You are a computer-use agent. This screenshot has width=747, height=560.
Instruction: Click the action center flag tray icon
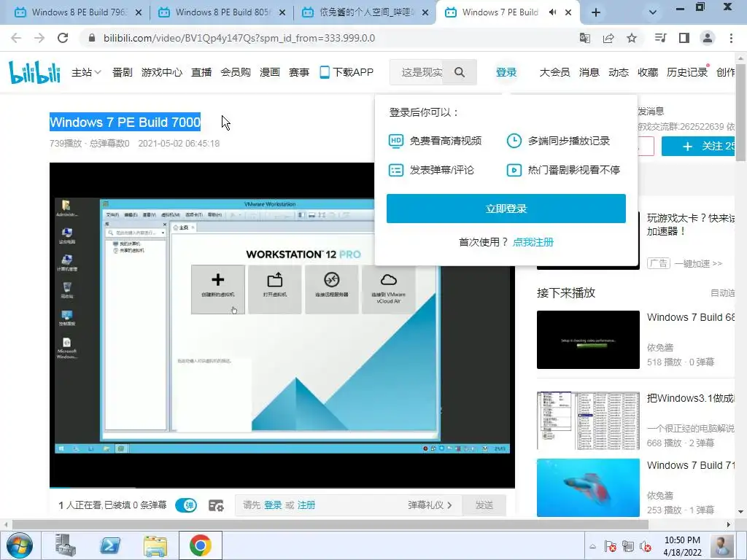(x=610, y=546)
